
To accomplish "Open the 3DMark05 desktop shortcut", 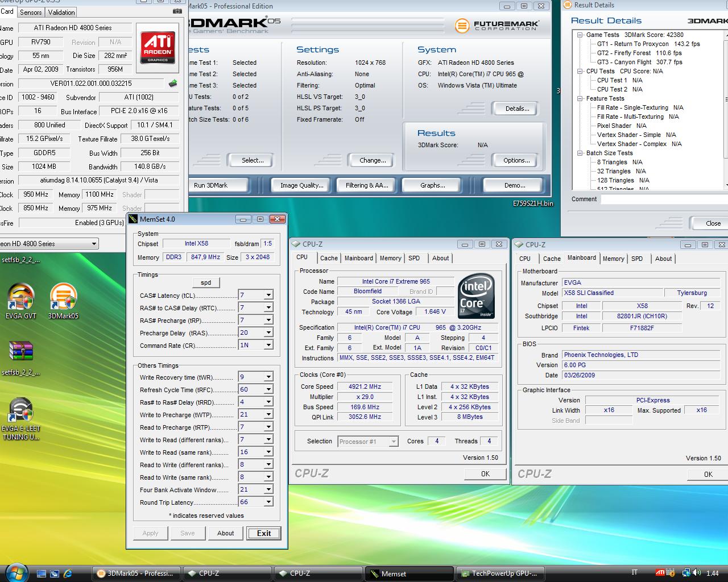I will (63, 301).
